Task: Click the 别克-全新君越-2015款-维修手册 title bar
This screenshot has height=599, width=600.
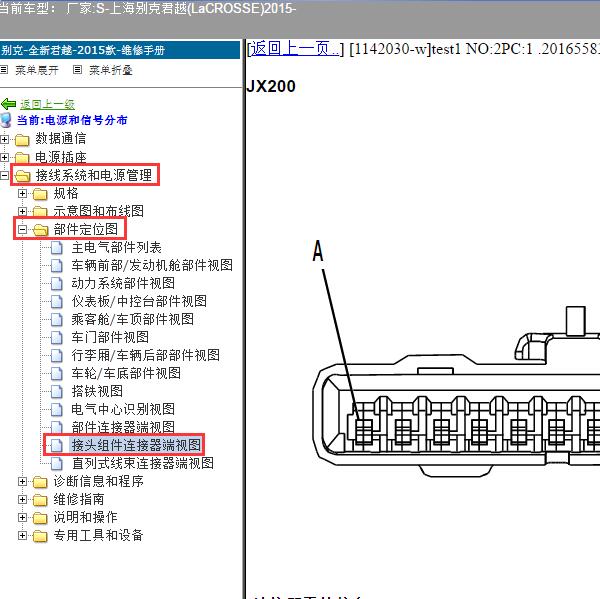Action: (120, 50)
